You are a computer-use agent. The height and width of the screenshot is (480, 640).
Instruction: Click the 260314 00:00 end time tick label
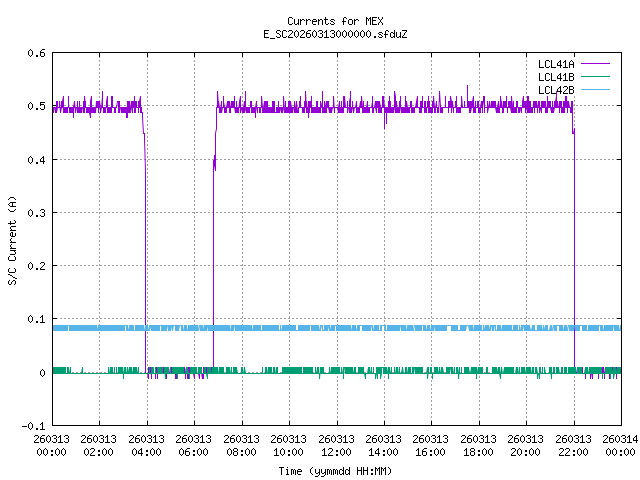point(620,445)
